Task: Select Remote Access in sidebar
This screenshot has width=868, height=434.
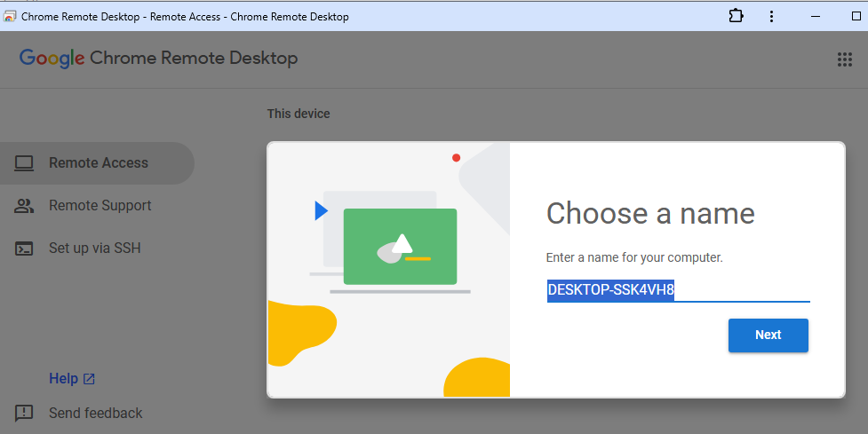Action: [x=97, y=163]
